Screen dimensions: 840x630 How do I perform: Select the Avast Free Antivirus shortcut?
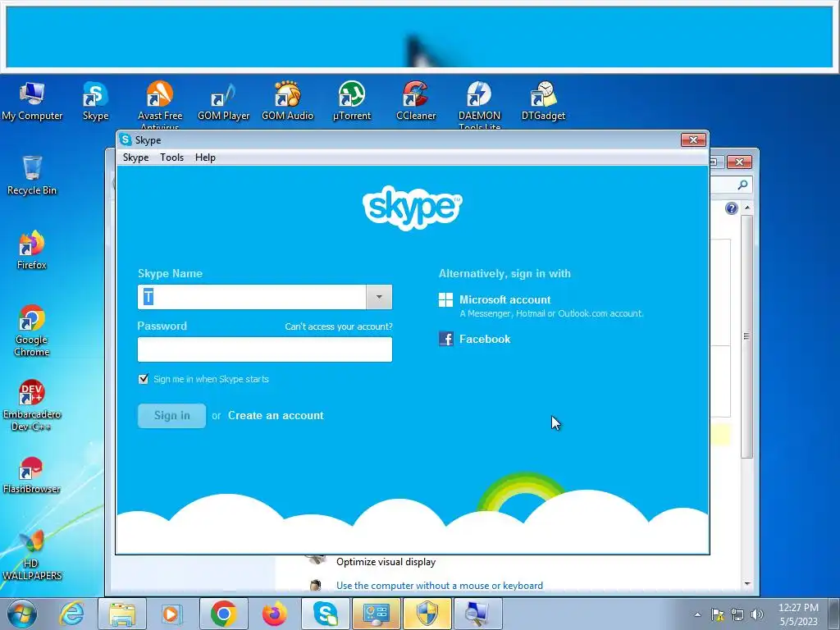[x=160, y=104]
